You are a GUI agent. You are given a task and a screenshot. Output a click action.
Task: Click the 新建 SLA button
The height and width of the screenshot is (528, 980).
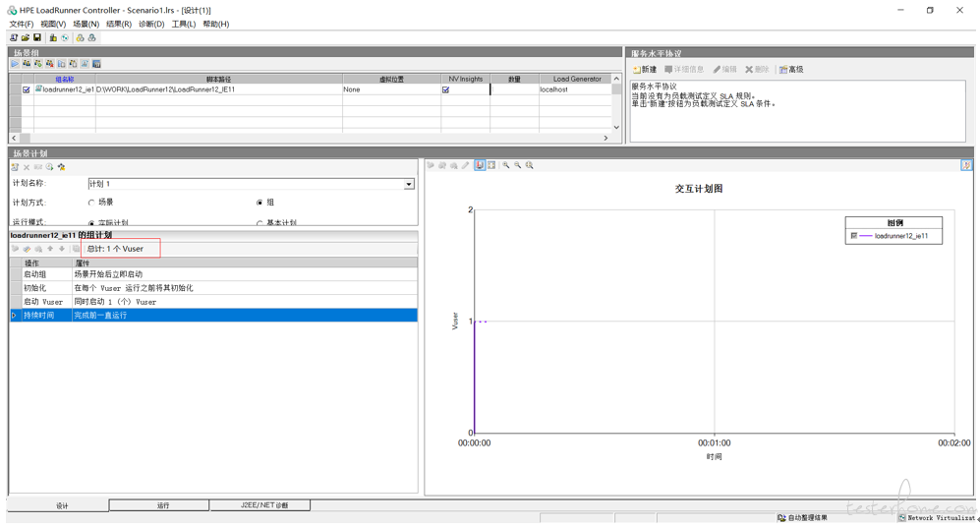point(645,70)
